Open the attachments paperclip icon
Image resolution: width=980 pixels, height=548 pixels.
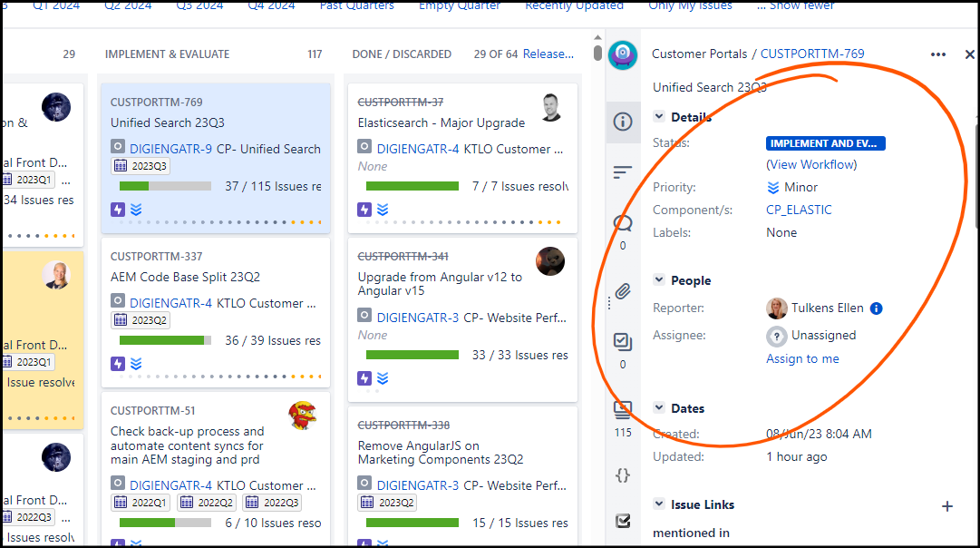tap(623, 291)
